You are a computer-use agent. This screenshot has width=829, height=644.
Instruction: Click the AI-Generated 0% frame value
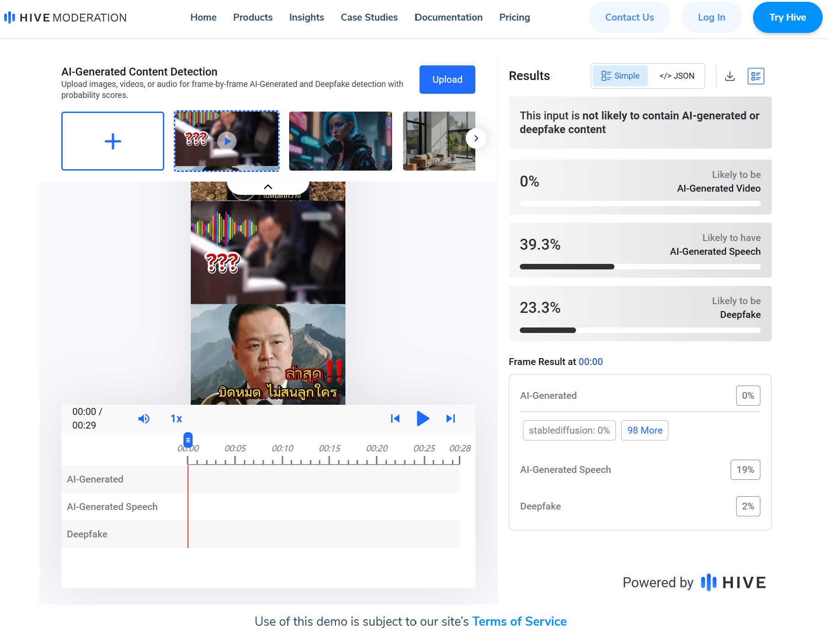(748, 396)
